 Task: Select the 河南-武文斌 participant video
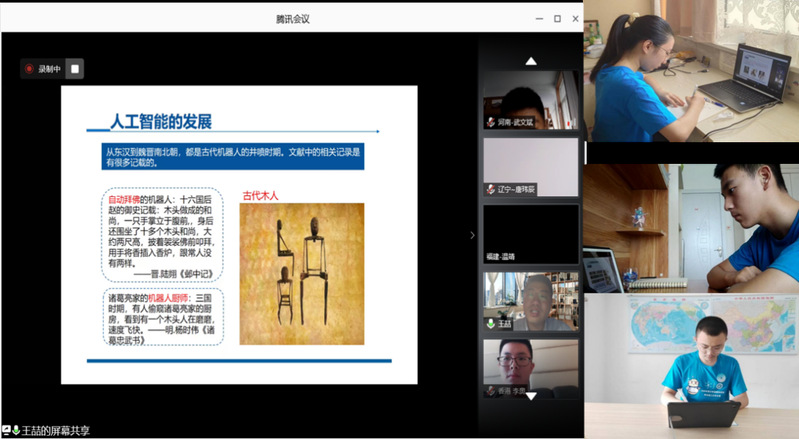click(x=530, y=100)
